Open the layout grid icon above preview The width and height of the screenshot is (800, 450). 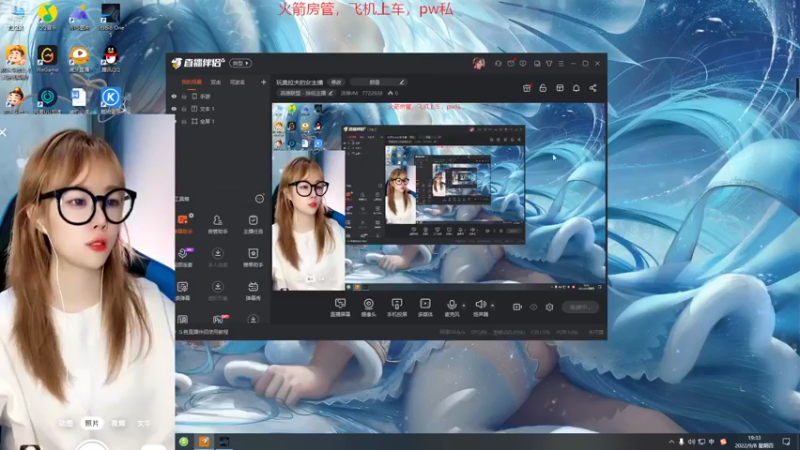coord(560,88)
